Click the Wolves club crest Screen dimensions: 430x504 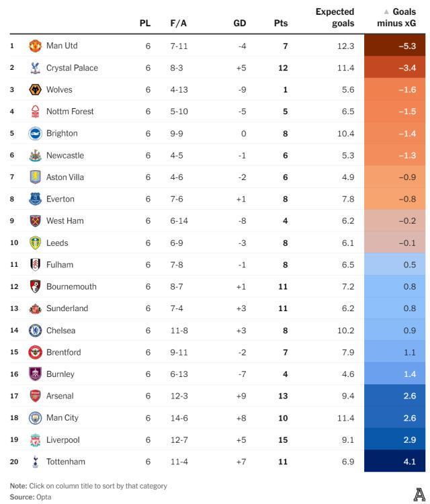[x=36, y=89]
